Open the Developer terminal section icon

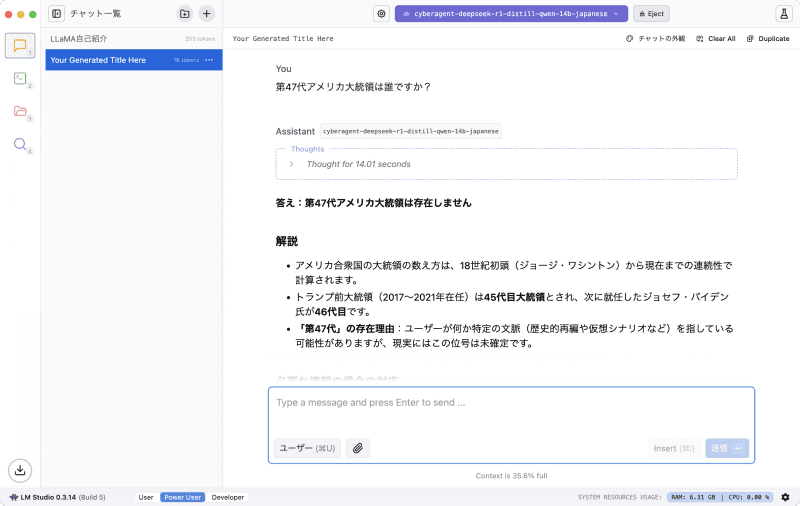[20, 78]
